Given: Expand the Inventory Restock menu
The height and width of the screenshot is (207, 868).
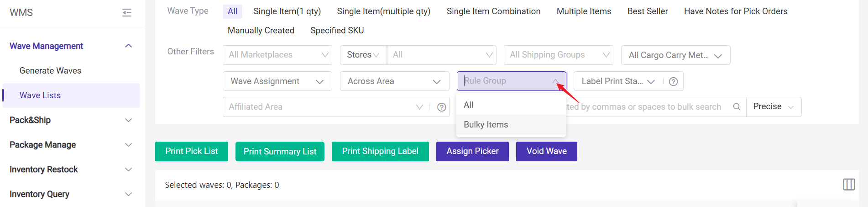Looking at the screenshot, I should click(x=129, y=170).
